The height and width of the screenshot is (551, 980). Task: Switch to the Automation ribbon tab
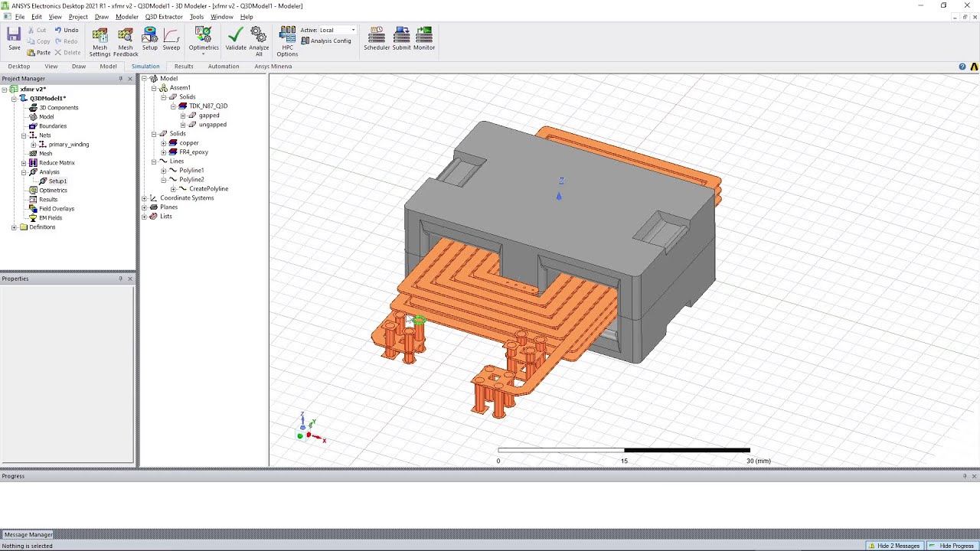pos(224,67)
